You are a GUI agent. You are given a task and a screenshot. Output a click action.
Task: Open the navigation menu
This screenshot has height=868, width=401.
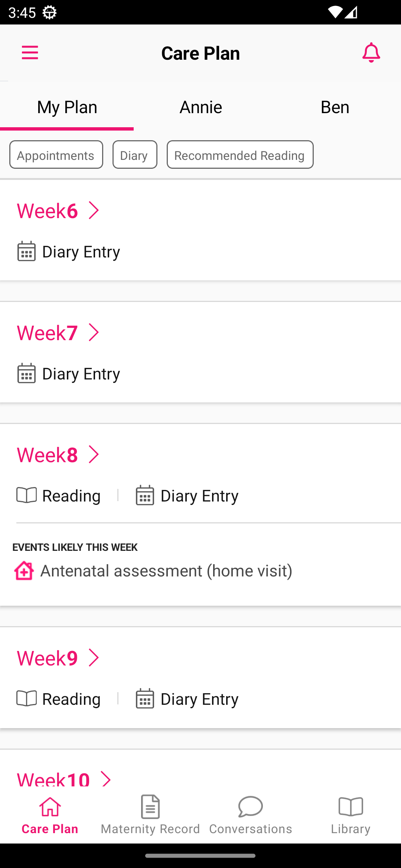pos(30,53)
